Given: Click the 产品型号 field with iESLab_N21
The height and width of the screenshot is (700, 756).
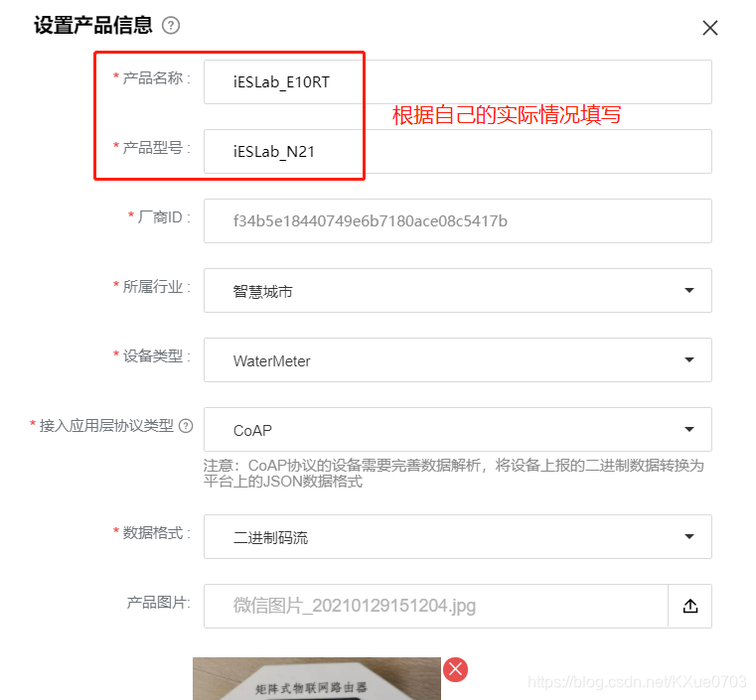Looking at the screenshot, I should (x=458, y=151).
